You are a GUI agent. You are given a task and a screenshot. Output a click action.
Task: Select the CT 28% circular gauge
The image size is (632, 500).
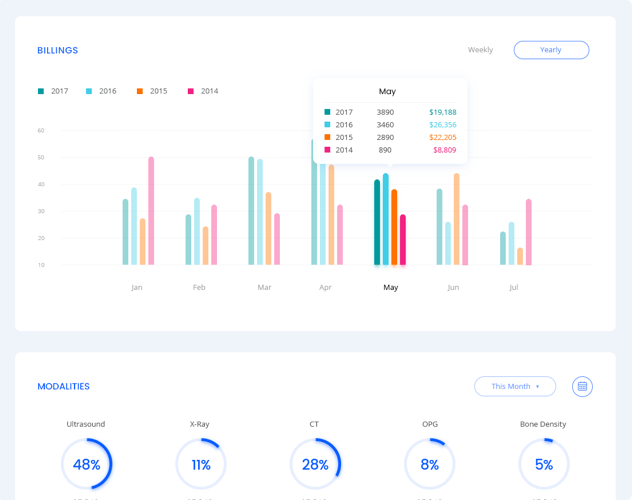click(x=315, y=464)
